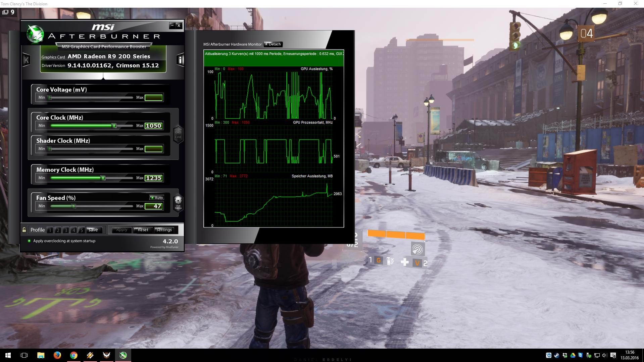Image resolution: width=644 pixels, height=362 pixels.
Task: Open Google Chrome from the taskbar
Action: 73,355
